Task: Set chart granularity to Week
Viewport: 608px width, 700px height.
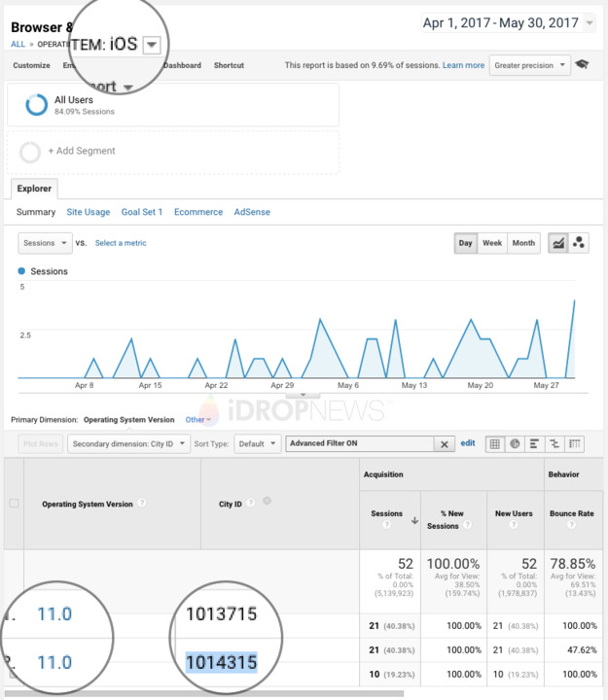Action: tap(492, 243)
